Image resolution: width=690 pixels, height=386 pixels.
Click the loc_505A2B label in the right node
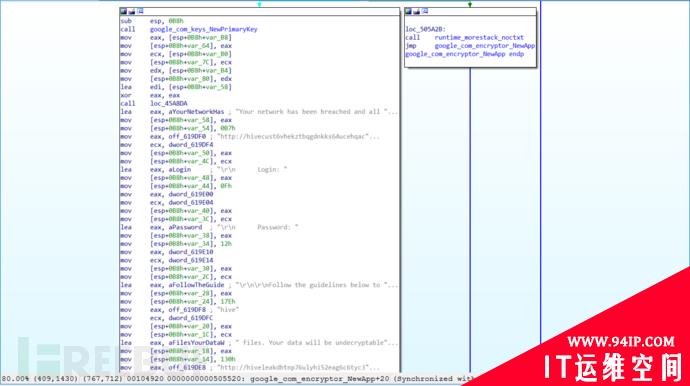[x=425, y=29]
